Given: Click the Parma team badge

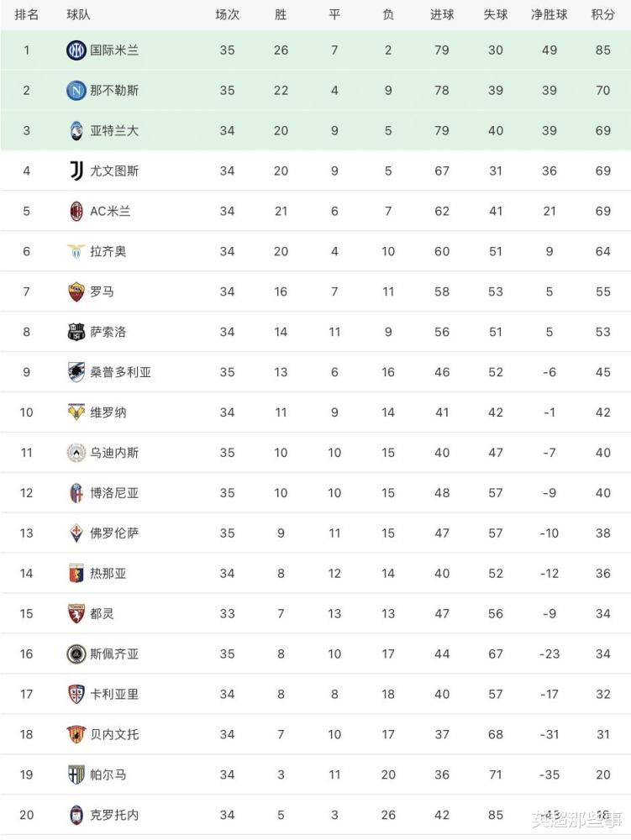Looking at the screenshot, I should (76, 774).
